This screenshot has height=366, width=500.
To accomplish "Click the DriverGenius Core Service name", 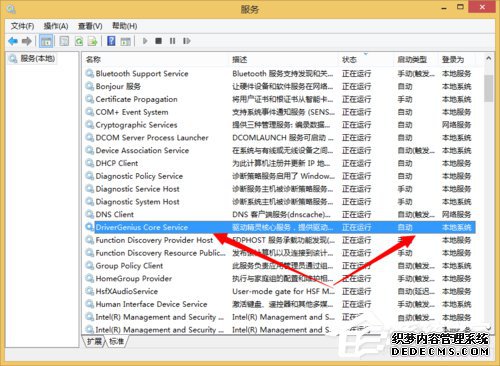I will click(x=142, y=227).
